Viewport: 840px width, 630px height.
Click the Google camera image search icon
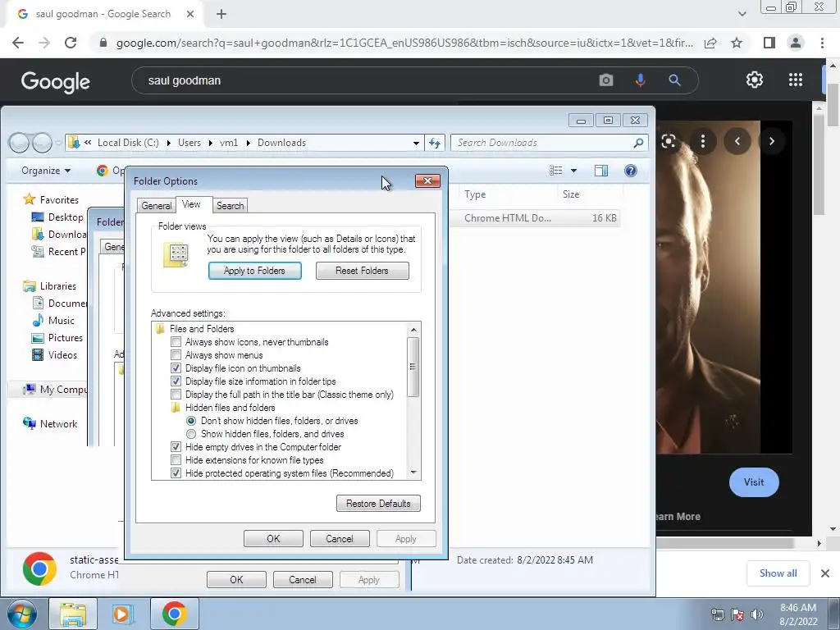click(606, 80)
